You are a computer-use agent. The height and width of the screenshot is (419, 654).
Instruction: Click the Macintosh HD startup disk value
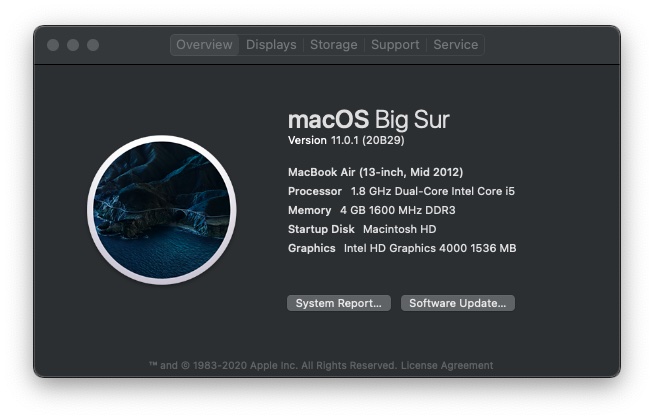coord(400,229)
